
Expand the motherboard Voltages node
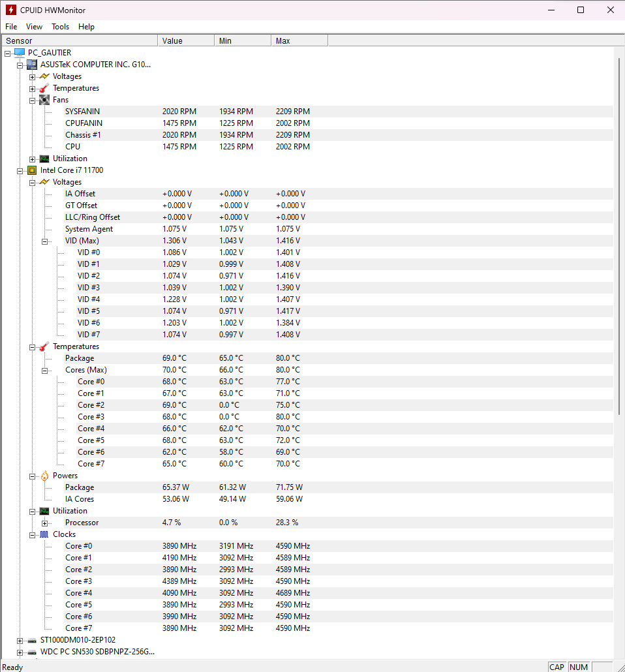pos(32,77)
